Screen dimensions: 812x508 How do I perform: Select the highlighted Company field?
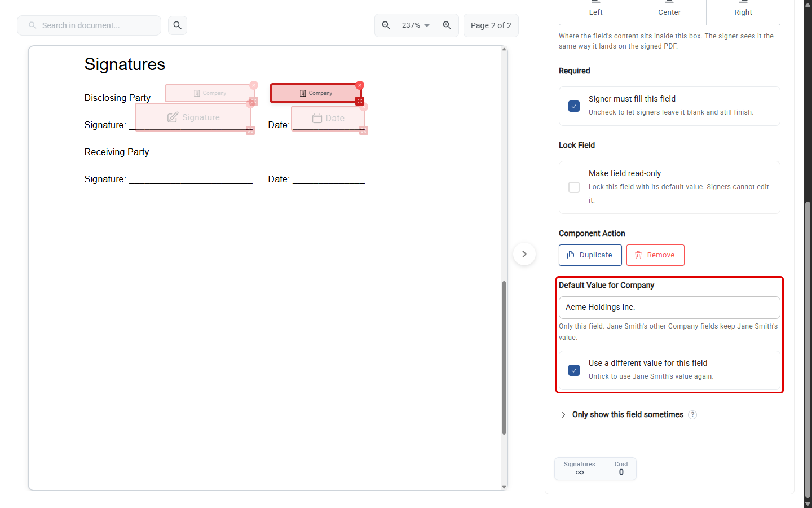[x=315, y=93]
